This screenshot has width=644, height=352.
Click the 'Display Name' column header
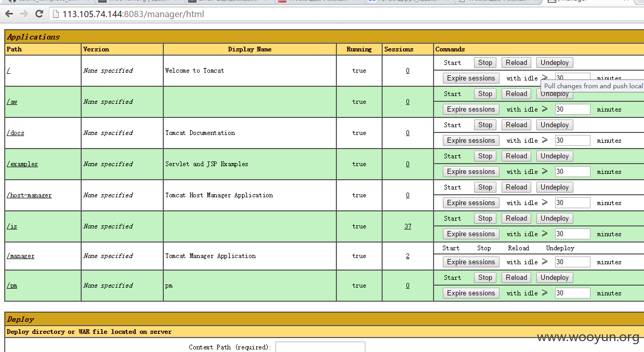(x=249, y=49)
